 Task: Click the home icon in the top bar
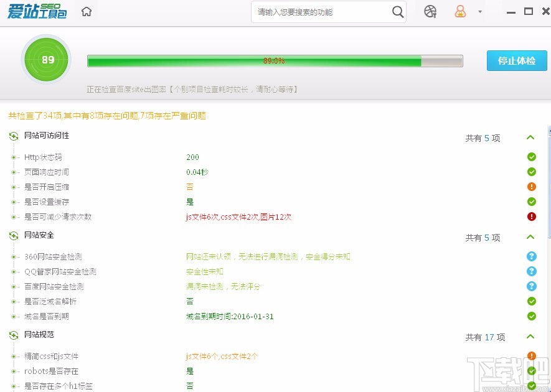(x=86, y=11)
